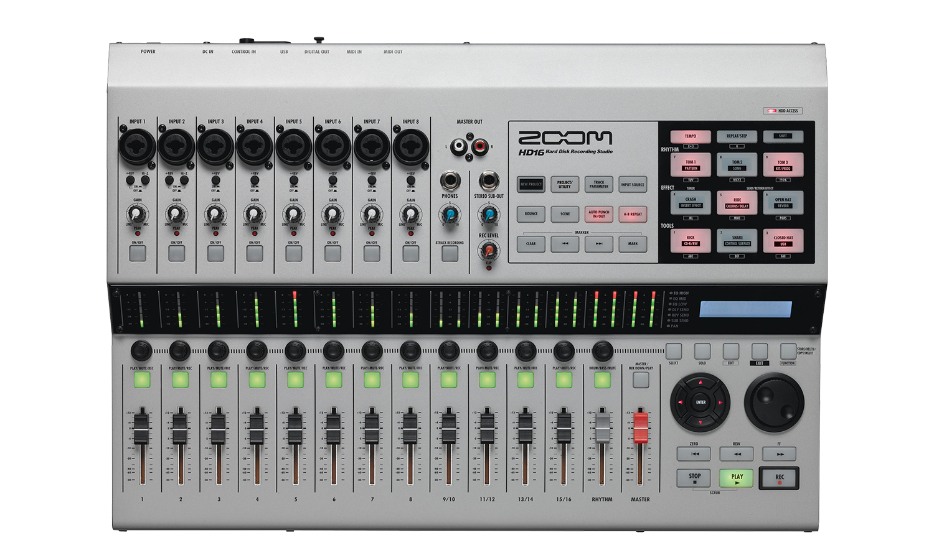Screen dimensions: 934x560
Task: Clear the marker with CLEAR key
Action: click(531, 244)
